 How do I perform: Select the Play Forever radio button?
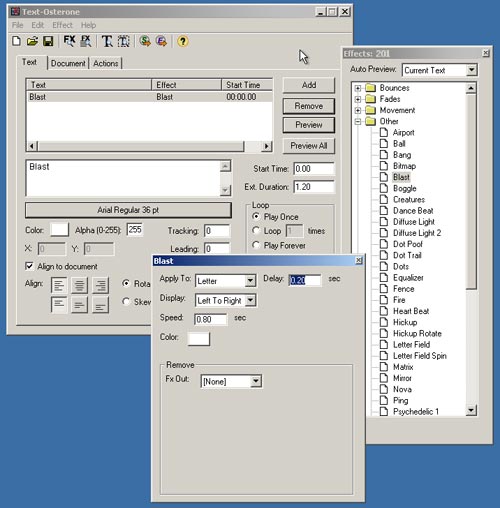(256, 245)
